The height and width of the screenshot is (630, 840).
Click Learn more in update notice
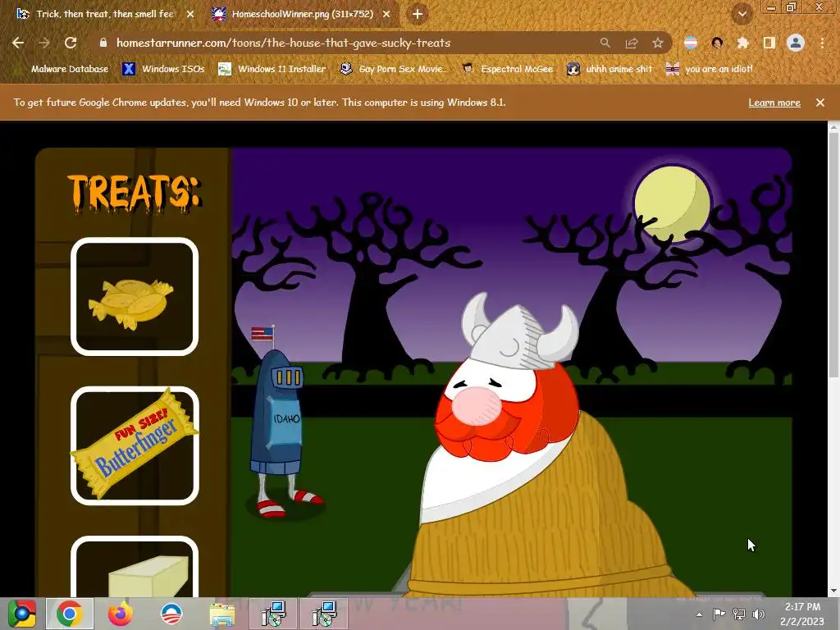pyautogui.click(x=774, y=103)
